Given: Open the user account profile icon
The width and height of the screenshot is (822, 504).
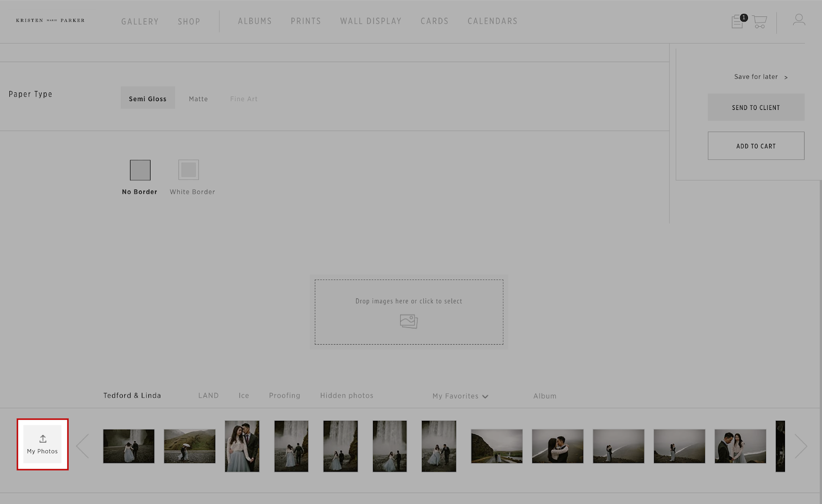Looking at the screenshot, I should pyautogui.click(x=799, y=20).
